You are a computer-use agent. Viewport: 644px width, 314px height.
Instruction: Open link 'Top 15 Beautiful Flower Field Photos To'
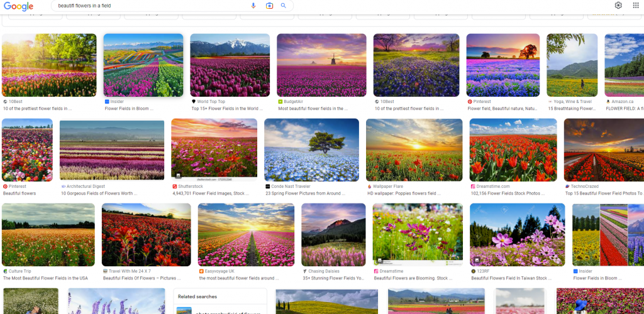604,193
